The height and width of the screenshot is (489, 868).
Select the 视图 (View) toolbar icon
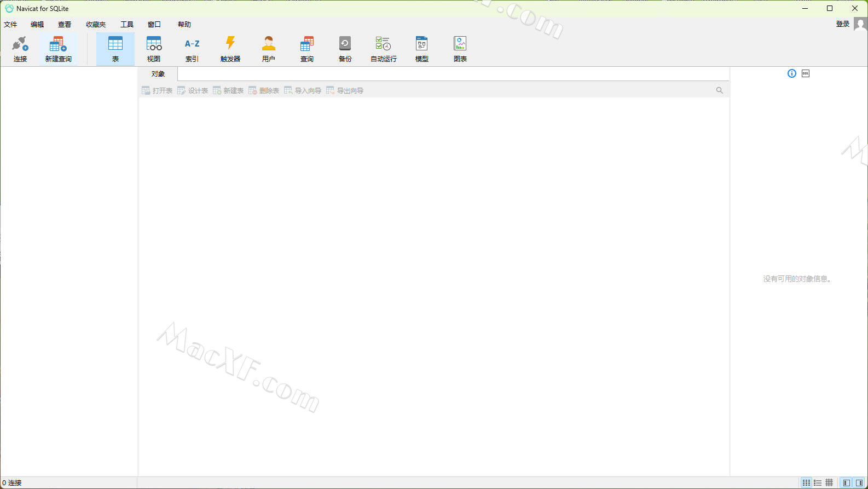tap(154, 49)
